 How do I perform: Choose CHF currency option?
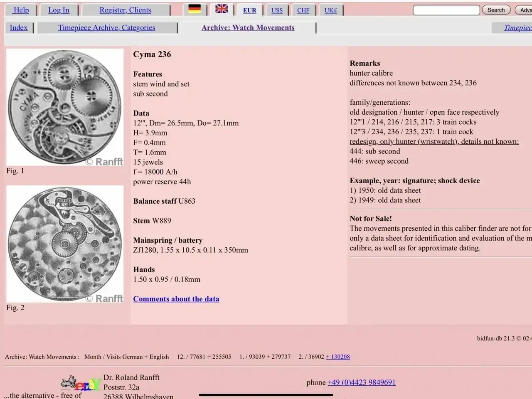coord(303,10)
